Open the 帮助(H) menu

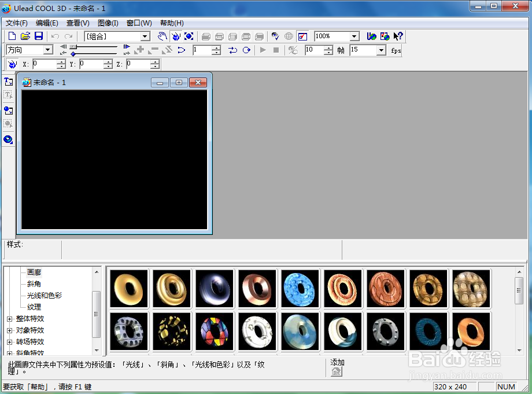(x=172, y=23)
